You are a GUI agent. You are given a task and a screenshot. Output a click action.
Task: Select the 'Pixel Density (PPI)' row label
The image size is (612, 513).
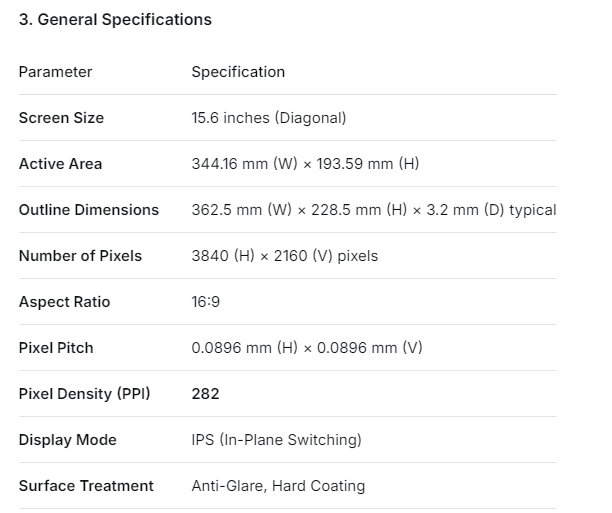click(85, 394)
